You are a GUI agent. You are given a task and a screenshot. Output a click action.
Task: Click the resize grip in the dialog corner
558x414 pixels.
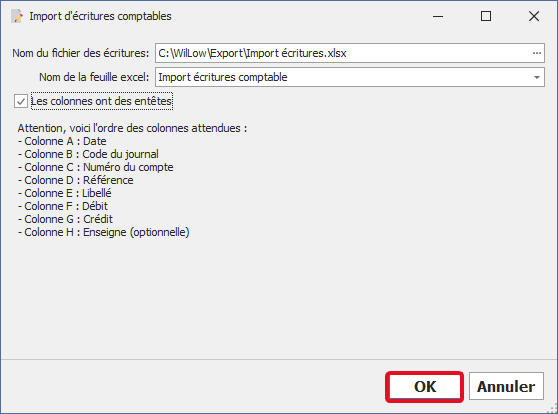coord(553,409)
